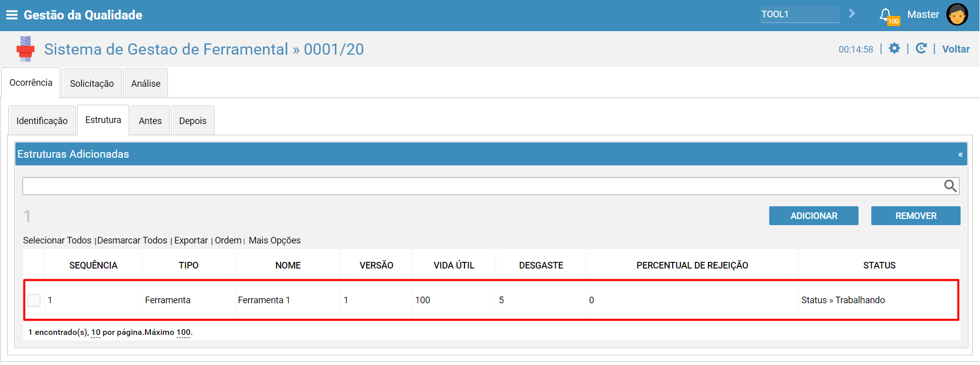This screenshot has height=365, width=980.
Task: Click the Exportar link
Action: click(191, 240)
